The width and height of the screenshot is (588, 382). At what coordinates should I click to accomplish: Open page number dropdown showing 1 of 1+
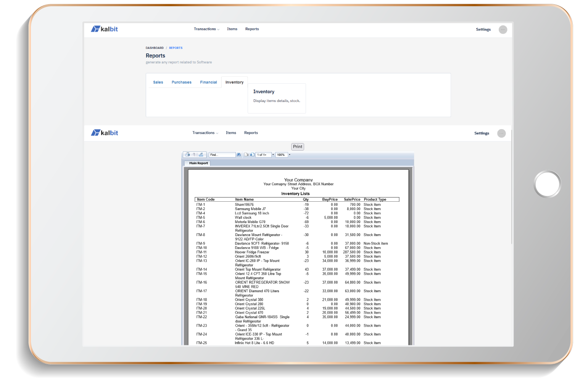273,155
